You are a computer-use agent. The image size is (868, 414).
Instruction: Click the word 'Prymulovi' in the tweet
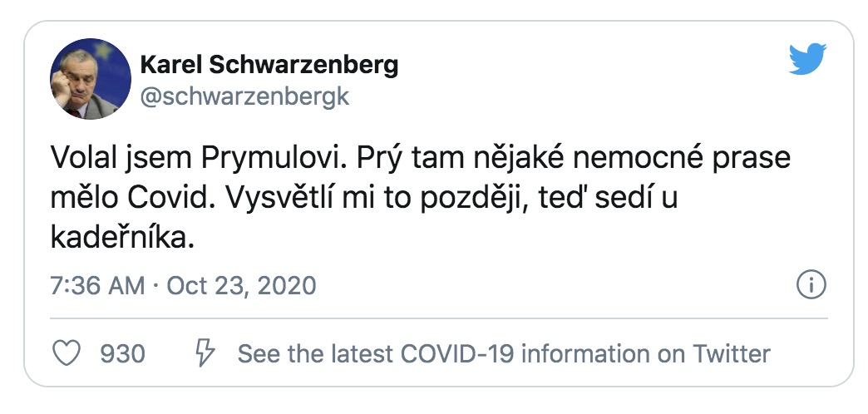coord(270,157)
